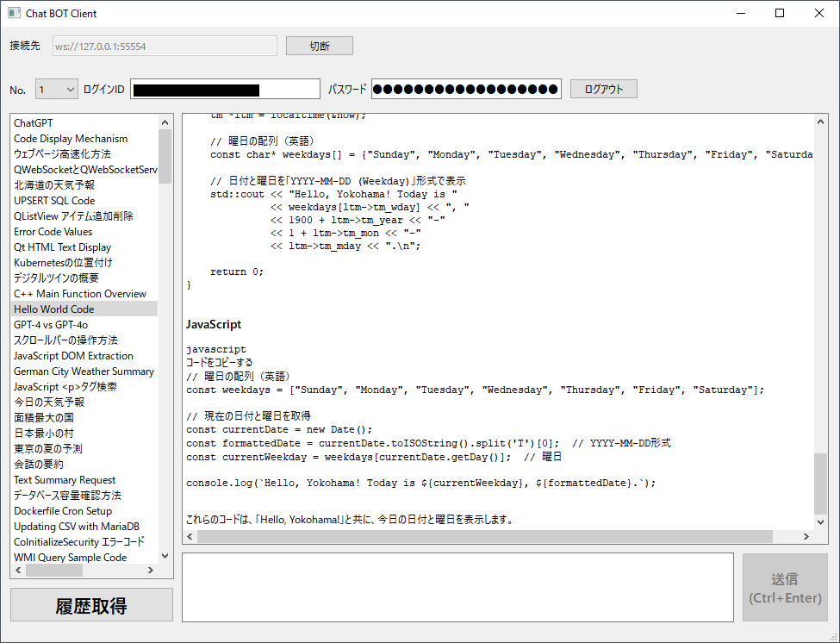Focus the message input text box
The image size is (840, 643).
[457, 587]
